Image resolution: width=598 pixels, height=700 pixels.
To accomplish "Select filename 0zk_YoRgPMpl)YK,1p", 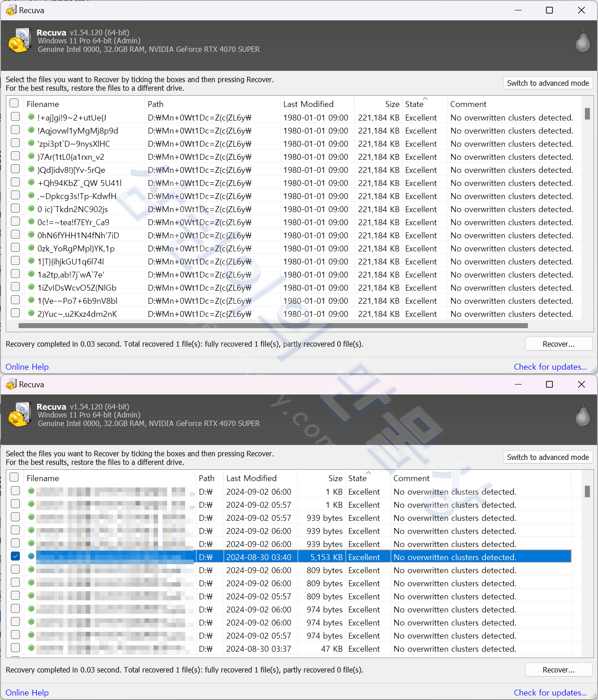I will point(76,249).
